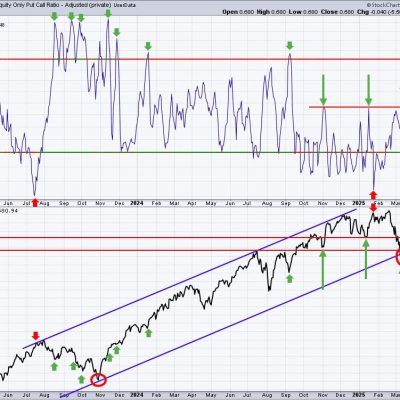This screenshot has width=400, height=400.
Task: Select the short red resistance line near 2025
Action: coord(354,107)
